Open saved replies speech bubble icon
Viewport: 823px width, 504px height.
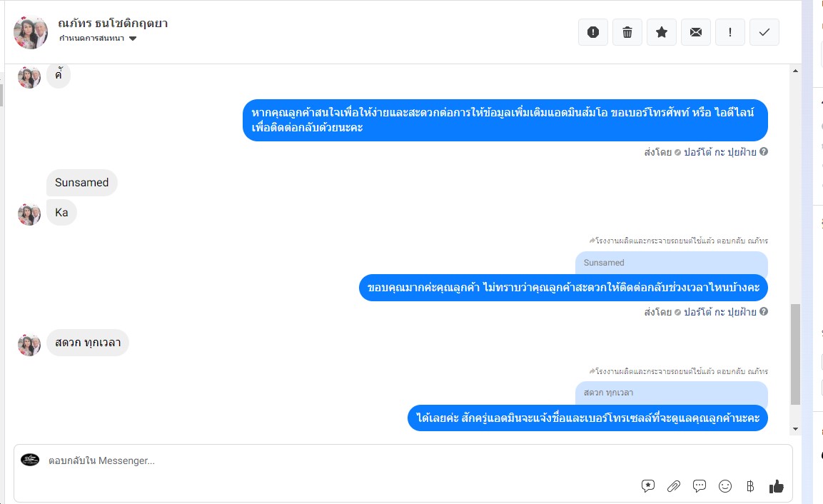click(x=699, y=486)
